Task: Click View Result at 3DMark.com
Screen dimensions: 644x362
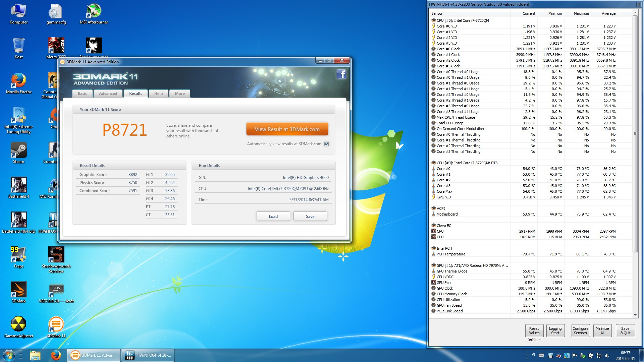Action: pos(287,129)
